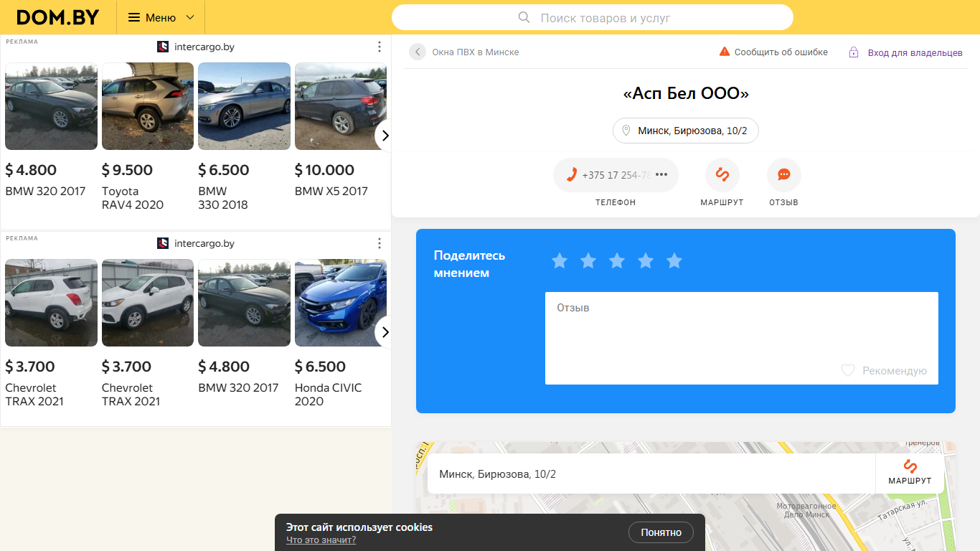The image size is (980, 551).
Task: Click the Honda CIVIC 2020 title
Action: pos(329,395)
